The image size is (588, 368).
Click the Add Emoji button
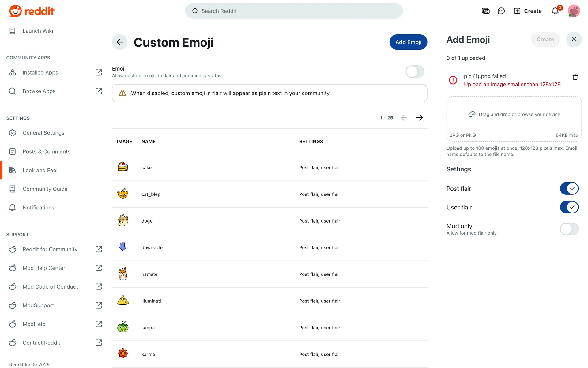[408, 42]
